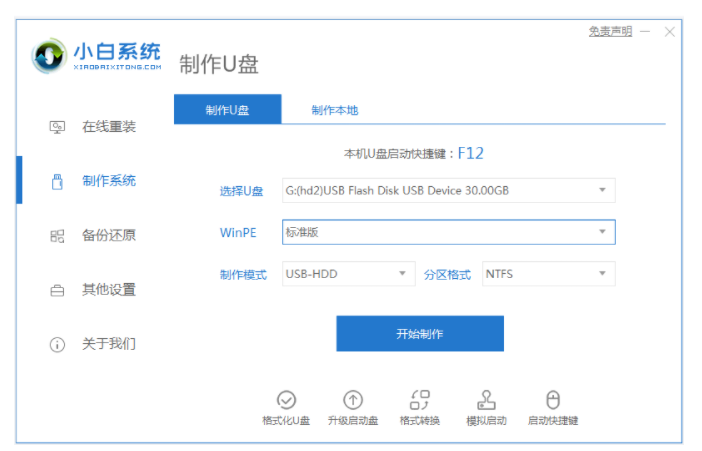Open the 免责声明 link

[610, 32]
